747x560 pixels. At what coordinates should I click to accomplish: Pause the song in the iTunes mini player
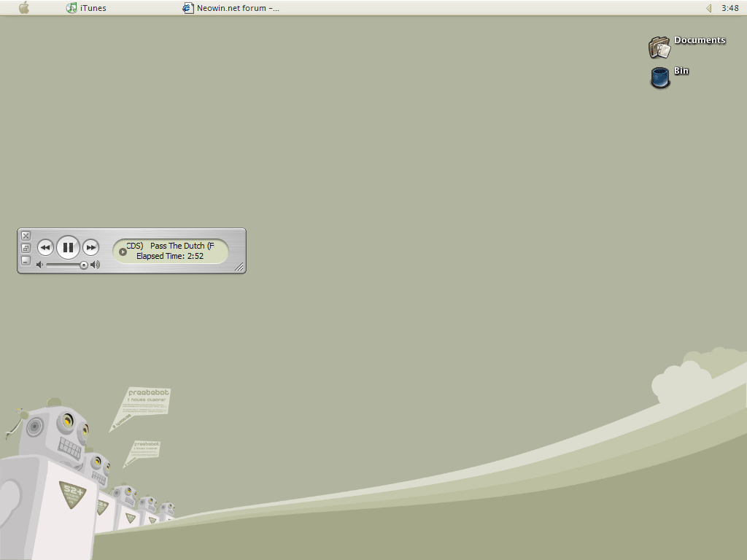coord(68,247)
